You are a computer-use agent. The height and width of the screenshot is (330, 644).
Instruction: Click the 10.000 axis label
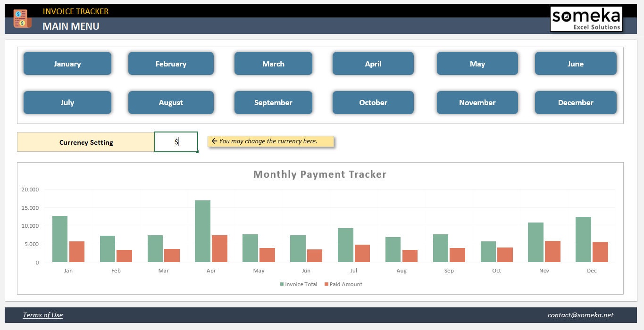[30, 226]
